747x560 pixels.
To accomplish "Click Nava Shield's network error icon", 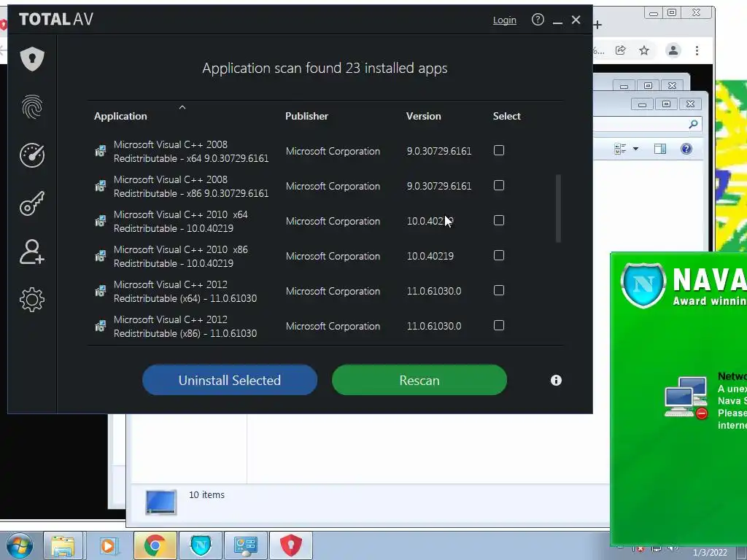I will (x=686, y=397).
